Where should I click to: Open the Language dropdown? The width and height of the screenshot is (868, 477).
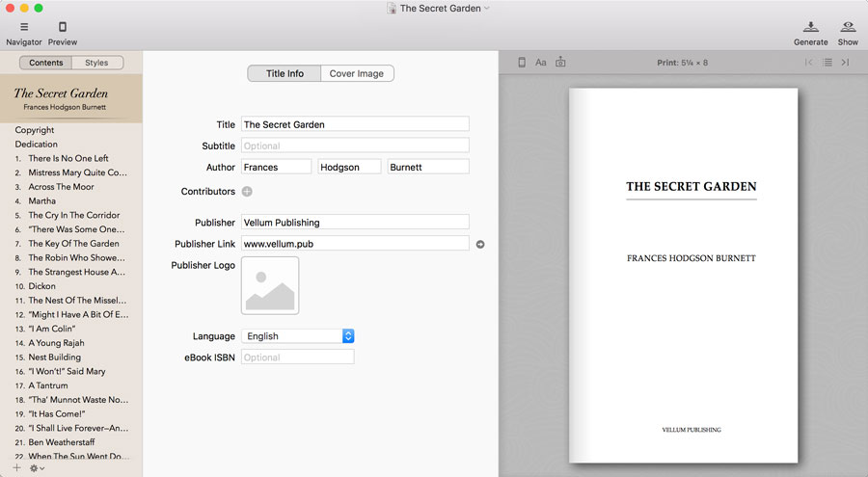(298, 336)
